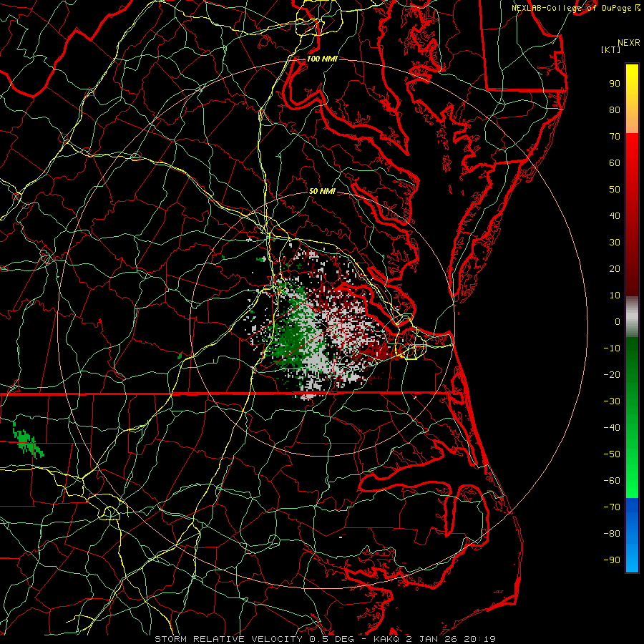Click the NEXR label above the color scale
Screen dimensions: 644x644
point(629,43)
